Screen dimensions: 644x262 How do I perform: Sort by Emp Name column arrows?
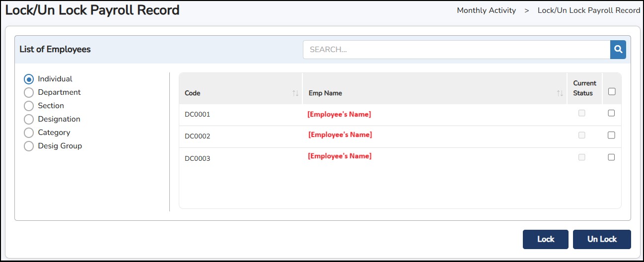(560, 93)
